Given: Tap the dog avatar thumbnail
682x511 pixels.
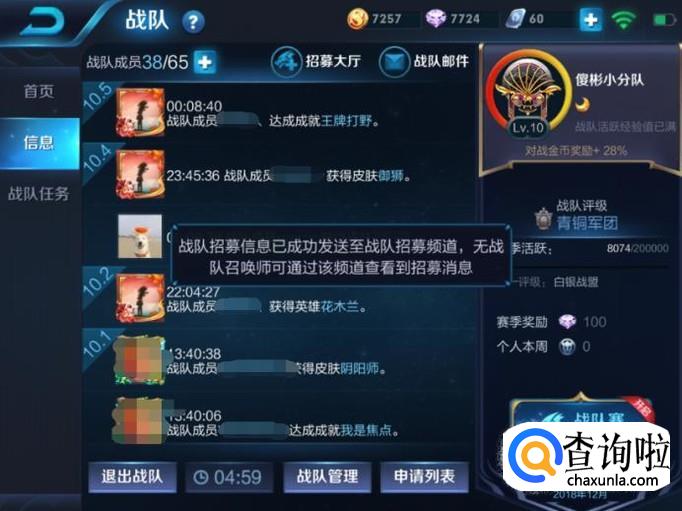Looking at the screenshot, I should 140,236.
